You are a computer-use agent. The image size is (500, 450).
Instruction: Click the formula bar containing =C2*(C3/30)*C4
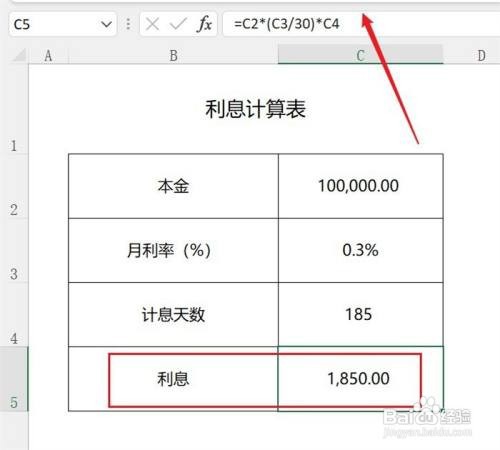pos(361,24)
